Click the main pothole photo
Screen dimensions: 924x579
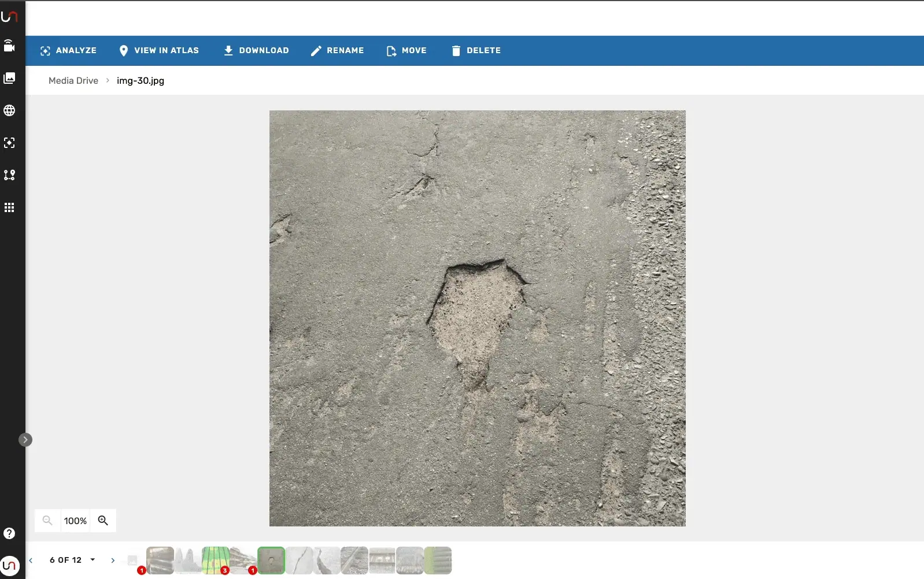tap(478, 318)
